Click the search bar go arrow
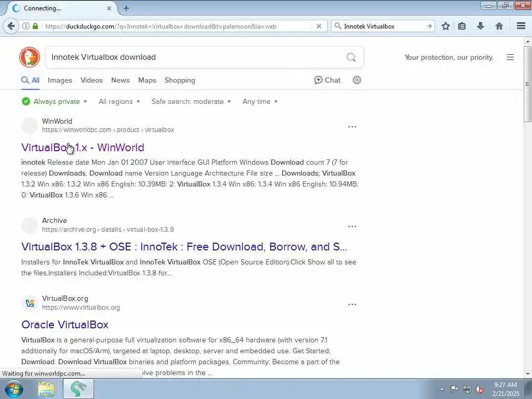Image resolution: width=532 pixels, height=399 pixels. pyautogui.click(x=429, y=26)
